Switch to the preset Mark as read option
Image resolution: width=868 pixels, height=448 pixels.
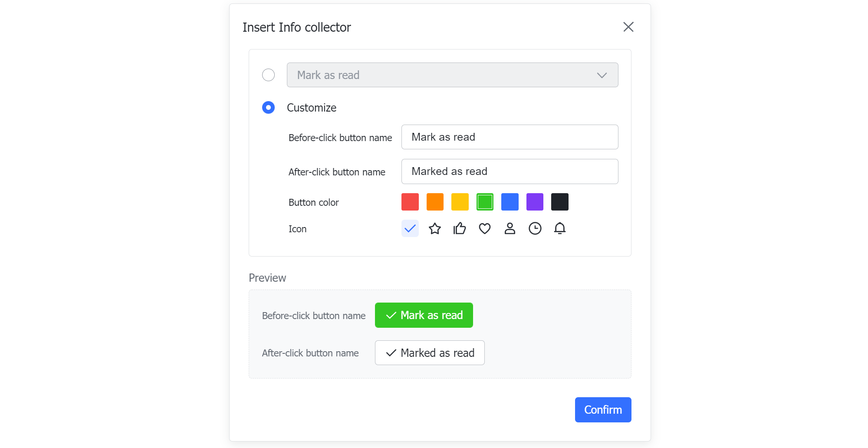(268, 75)
